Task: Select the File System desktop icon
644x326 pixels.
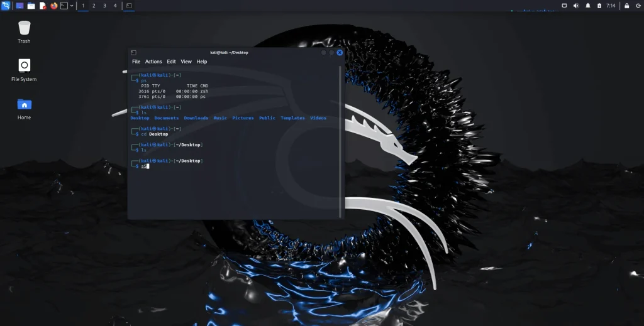Action: tap(25, 70)
